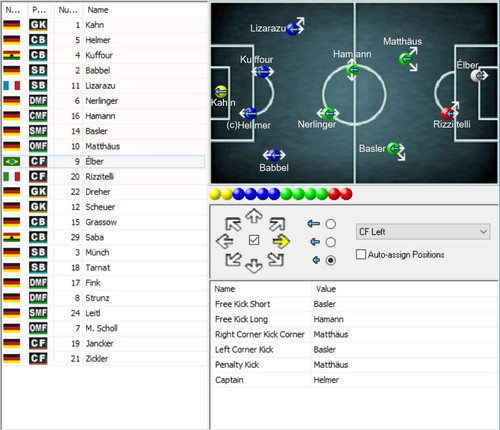
Task: Click Élber's white selected marker on pitch
Action: (477, 76)
